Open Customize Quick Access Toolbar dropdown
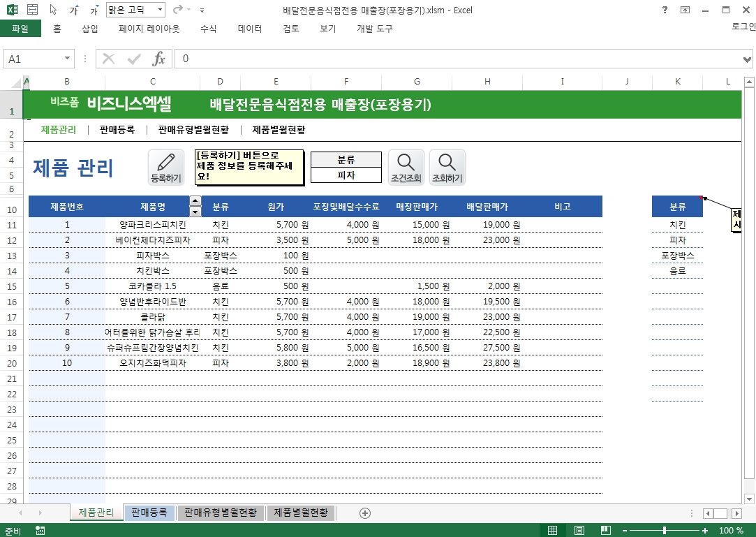Image resolution: width=756 pixels, height=537 pixels. click(x=202, y=10)
